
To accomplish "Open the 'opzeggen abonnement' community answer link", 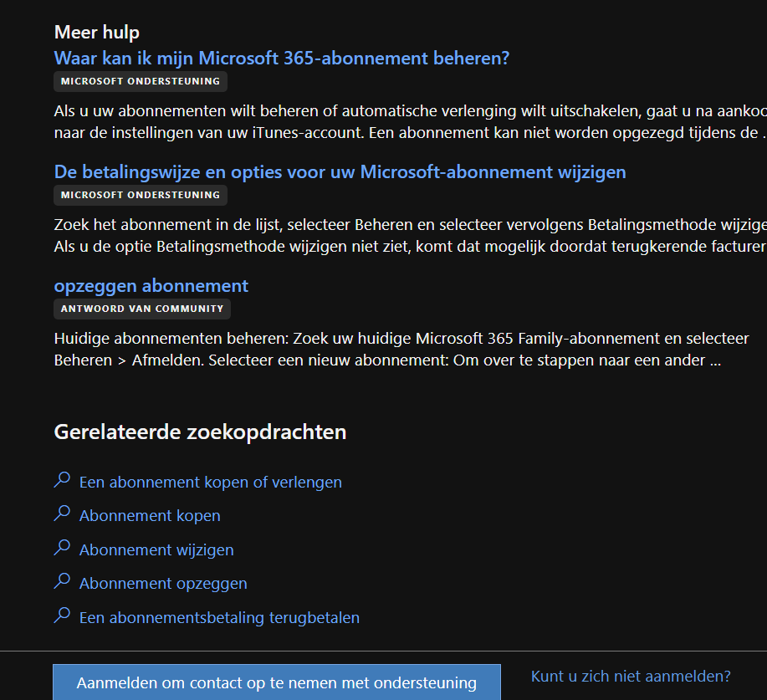I will tap(151, 286).
